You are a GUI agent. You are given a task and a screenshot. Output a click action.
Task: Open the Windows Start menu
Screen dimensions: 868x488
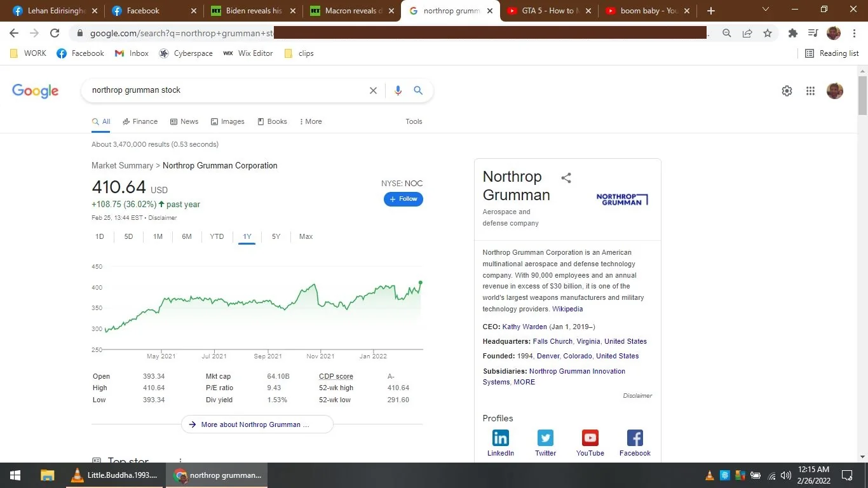pos(15,475)
